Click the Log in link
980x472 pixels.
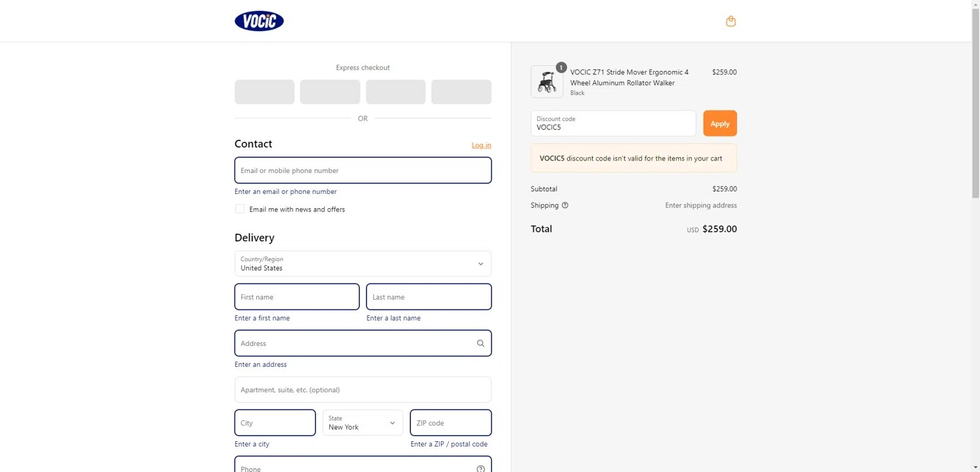point(482,145)
